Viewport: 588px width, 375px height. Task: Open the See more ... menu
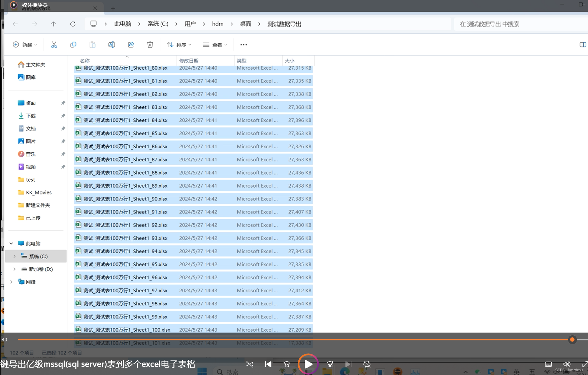pos(243,44)
